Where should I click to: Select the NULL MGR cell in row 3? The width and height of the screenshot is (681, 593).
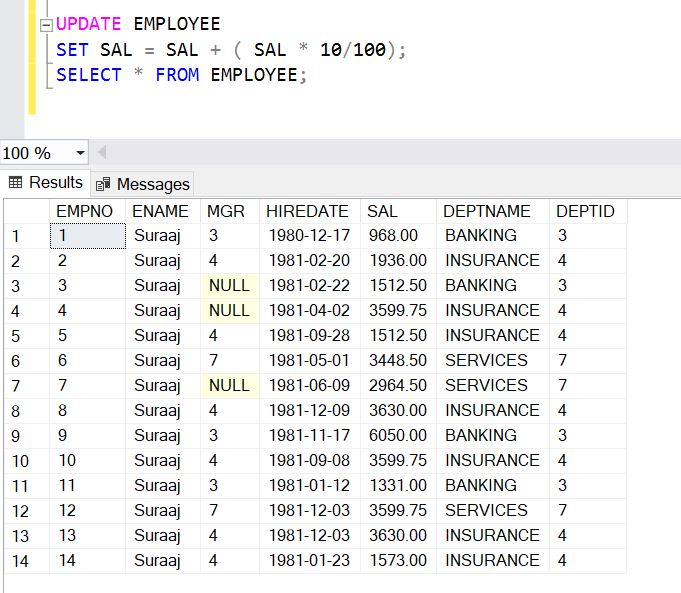230,286
